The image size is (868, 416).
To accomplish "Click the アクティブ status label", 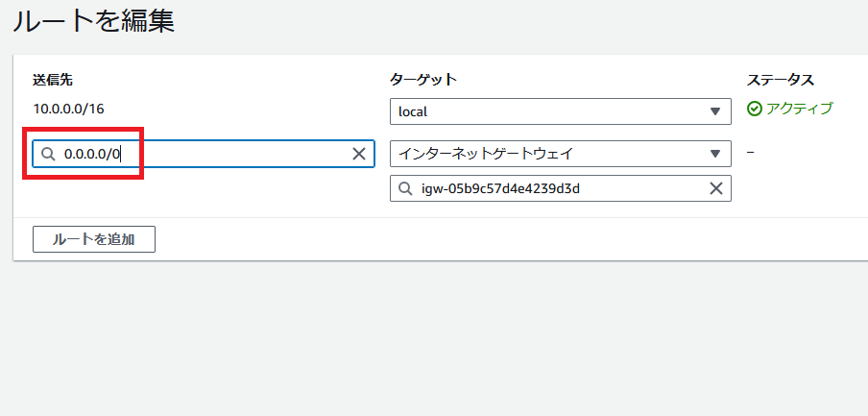I will click(800, 109).
